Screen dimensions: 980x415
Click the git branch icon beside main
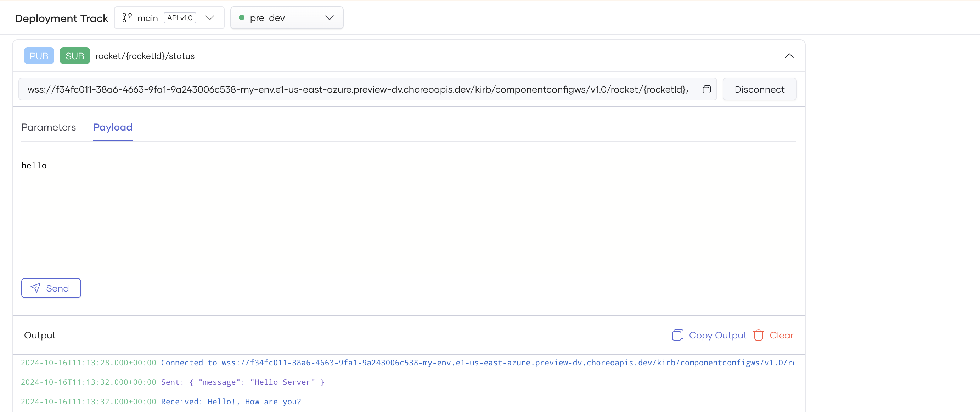point(127,18)
